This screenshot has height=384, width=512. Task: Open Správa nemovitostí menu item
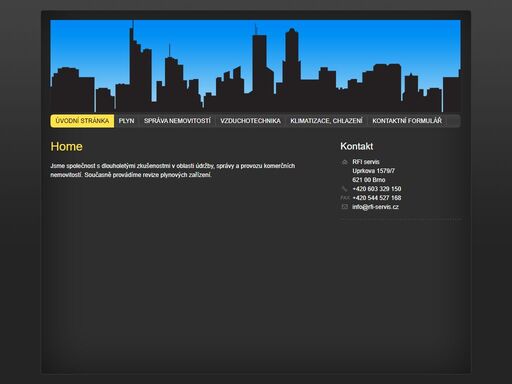point(177,121)
